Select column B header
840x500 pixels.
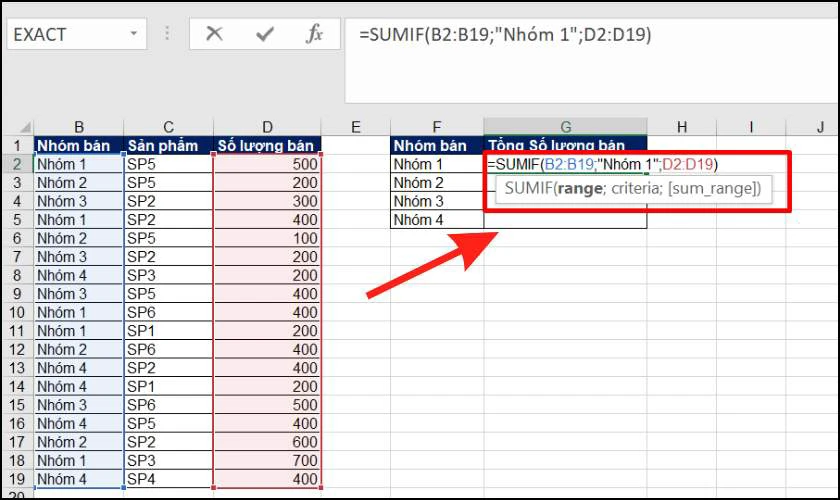coord(79,127)
